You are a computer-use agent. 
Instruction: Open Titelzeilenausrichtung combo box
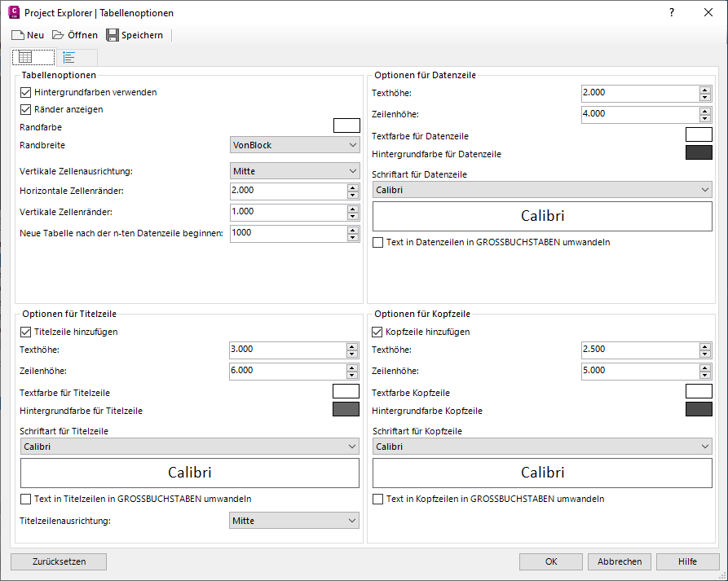[x=294, y=521]
